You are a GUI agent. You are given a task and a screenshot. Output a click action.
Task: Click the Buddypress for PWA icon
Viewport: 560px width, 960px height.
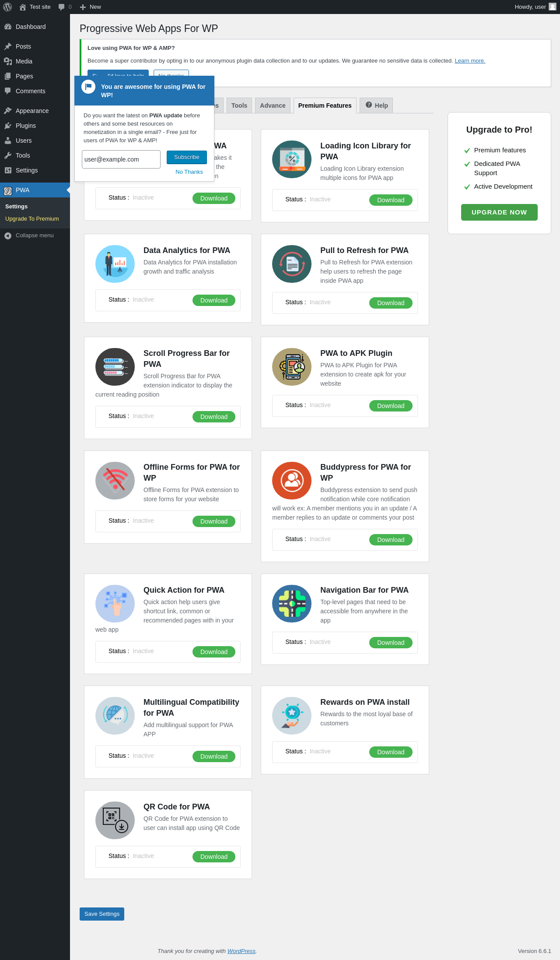[x=292, y=481]
